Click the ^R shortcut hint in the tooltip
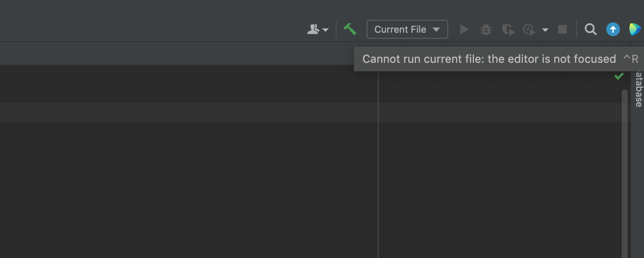 (631, 59)
